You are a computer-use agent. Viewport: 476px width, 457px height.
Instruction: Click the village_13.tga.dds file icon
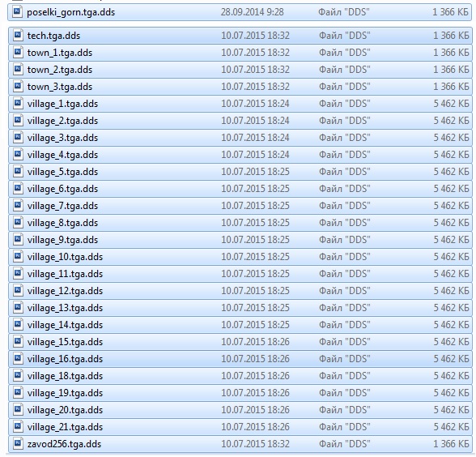click(x=18, y=308)
